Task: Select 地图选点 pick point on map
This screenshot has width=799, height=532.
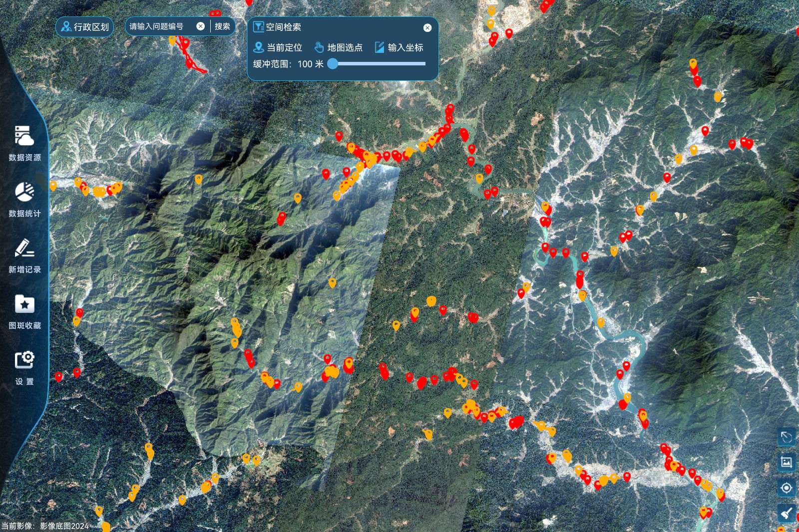Action: pyautogui.click(x=339, y=47)
